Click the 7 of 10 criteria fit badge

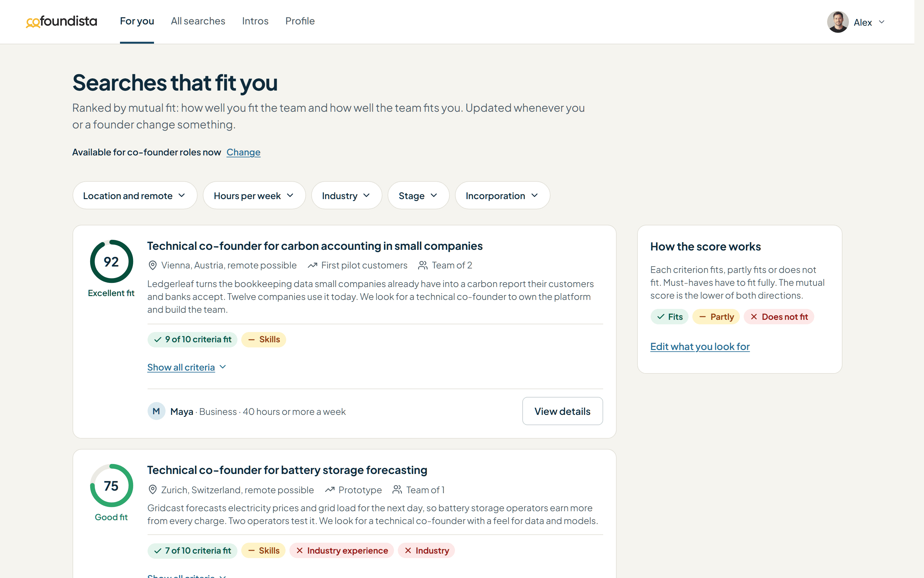(192, 550)
